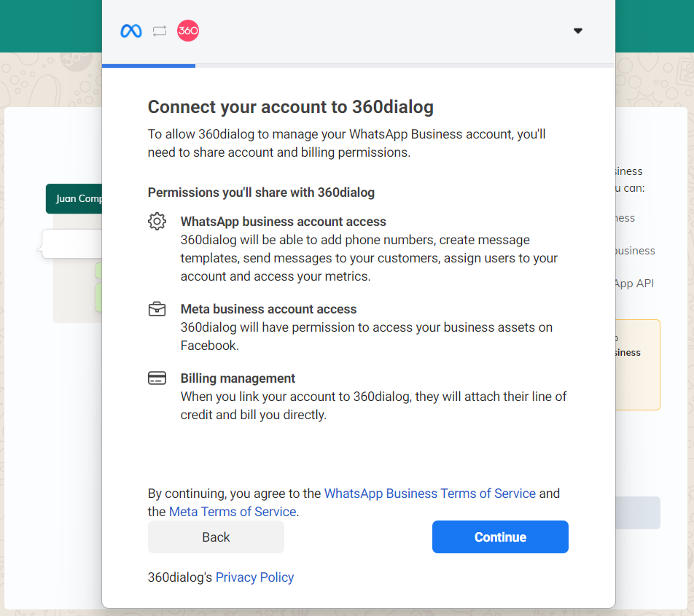694x616 pixels.
Task: Click the 'WhatsApp business account access' title
Action: coord(284,222)
